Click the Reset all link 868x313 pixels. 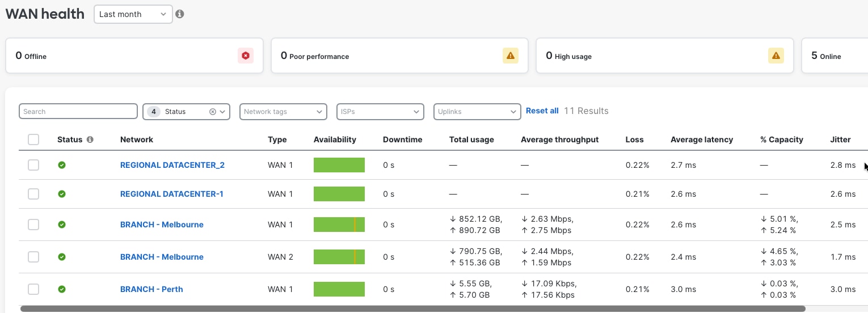pos(542,111)
